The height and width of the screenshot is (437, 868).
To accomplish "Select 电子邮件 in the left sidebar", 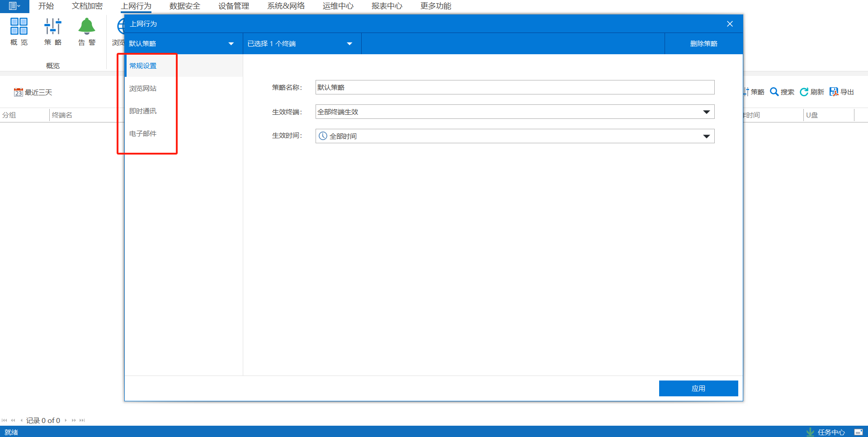I will 143,134.
